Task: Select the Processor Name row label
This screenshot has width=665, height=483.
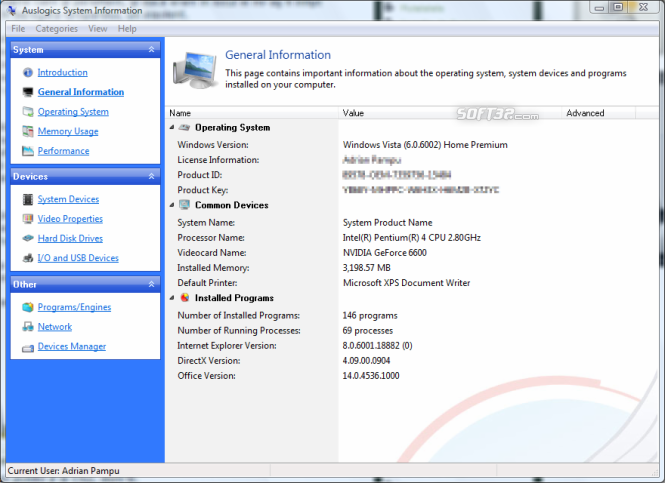Action: click(211, 237)
